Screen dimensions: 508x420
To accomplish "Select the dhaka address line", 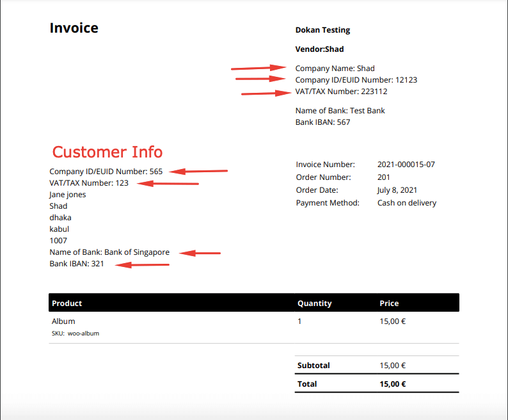I will 60,218.
